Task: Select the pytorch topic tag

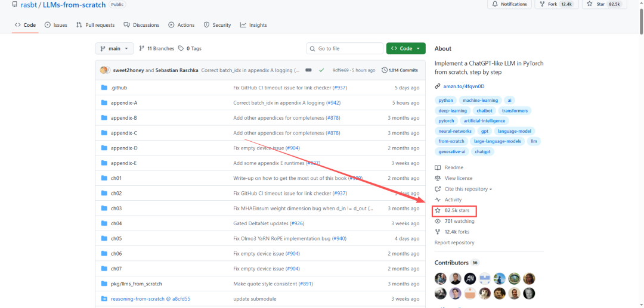Action: (x=446, y=120)
